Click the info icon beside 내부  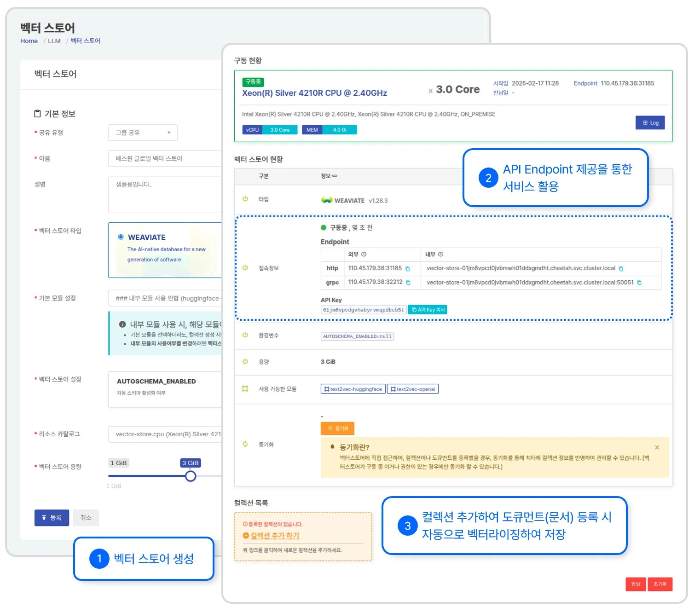coord(440,254)
